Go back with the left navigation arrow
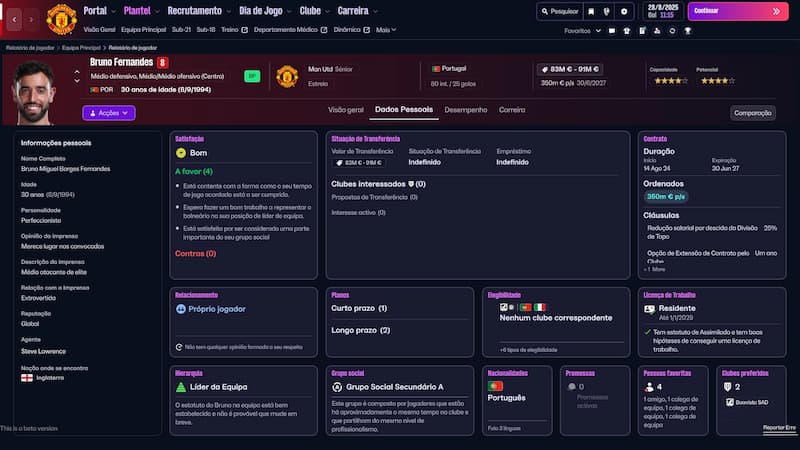 tap(12, 18)
